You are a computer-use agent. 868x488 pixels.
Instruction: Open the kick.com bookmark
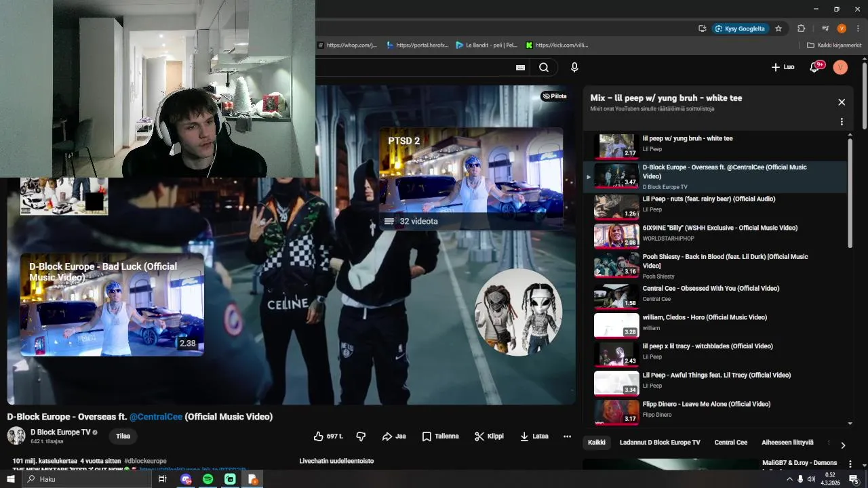[557, 45]
